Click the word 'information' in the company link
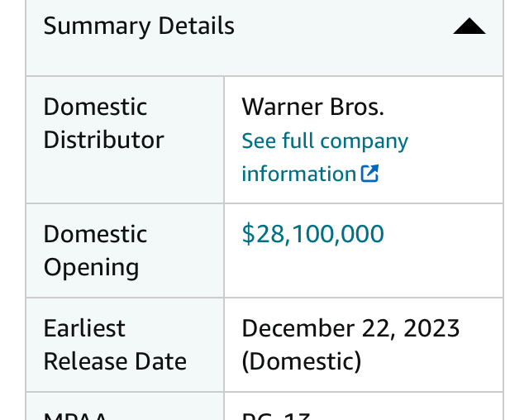 click(x=299, y=174)
